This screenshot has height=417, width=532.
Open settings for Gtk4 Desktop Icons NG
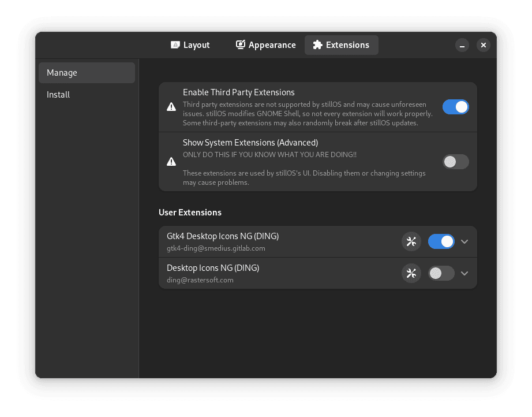(411, 241)
